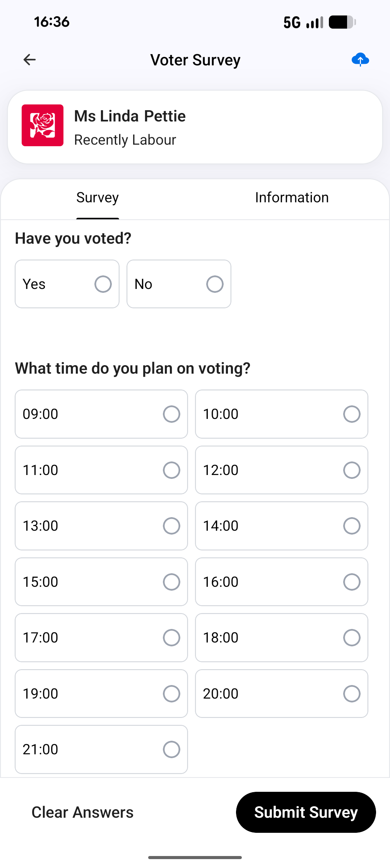This screenshot has height=868, width=390.
Task: Switch to the Information tab
Action: point(292,198)
